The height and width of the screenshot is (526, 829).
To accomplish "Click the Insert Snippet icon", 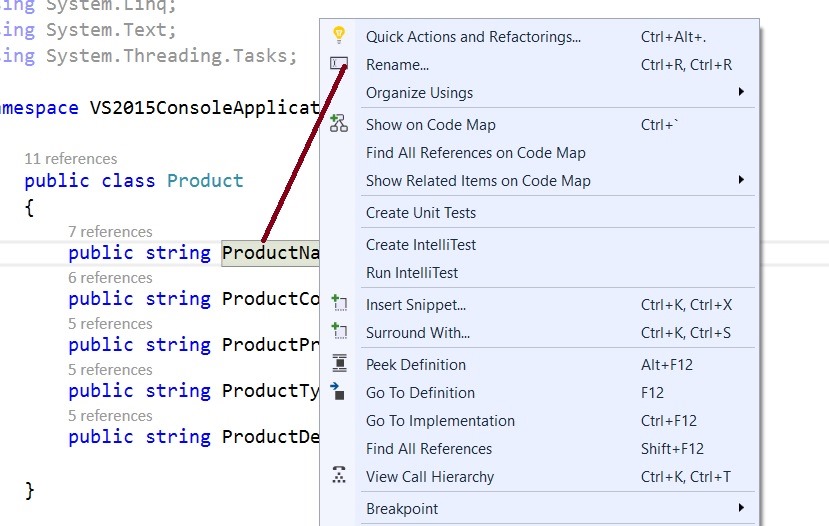I will point(339,304).
